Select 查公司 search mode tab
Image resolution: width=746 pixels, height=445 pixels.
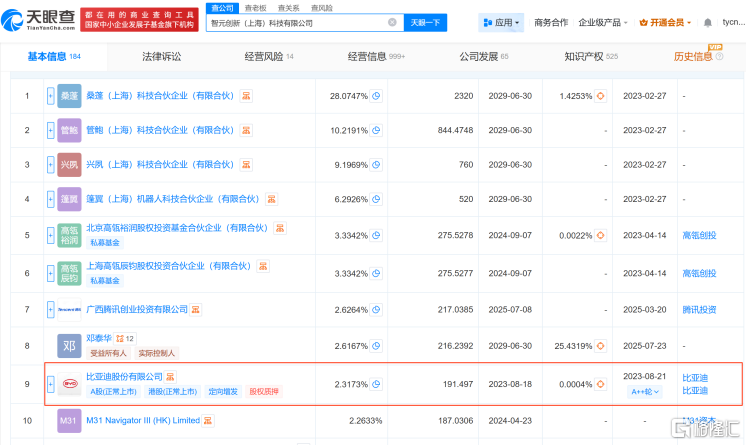click(x=222, y=8)
